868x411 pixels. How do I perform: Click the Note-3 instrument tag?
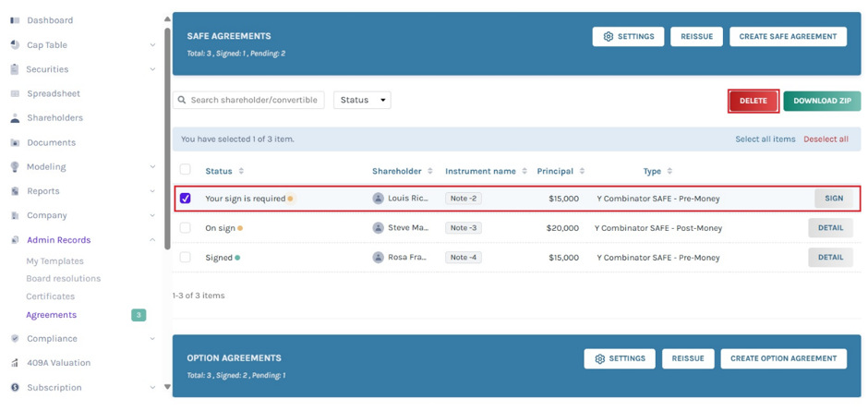click(x=464, y=227)
